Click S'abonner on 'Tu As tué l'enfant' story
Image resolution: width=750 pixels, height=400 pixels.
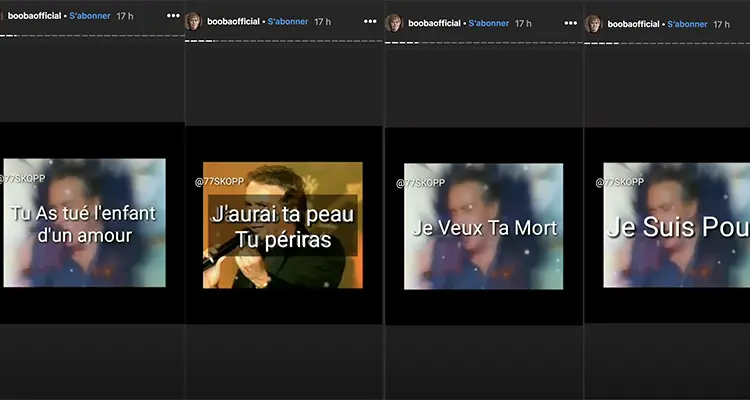click(92, 17)
